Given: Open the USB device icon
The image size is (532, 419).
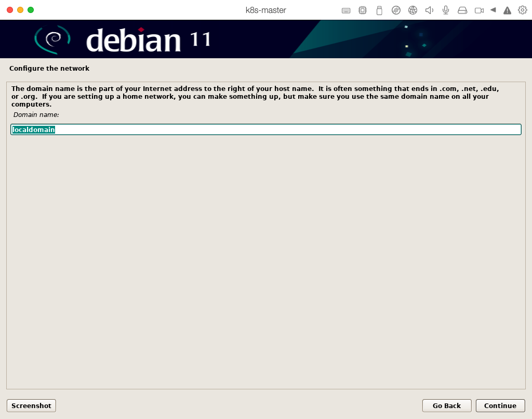Looking at the screenshot, I should pos(379,10).
